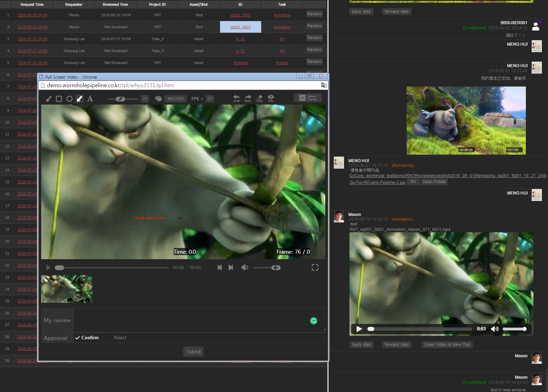Play the embedded Mscon animation video
Screen dimensions: 548x392
click(359, 329)
